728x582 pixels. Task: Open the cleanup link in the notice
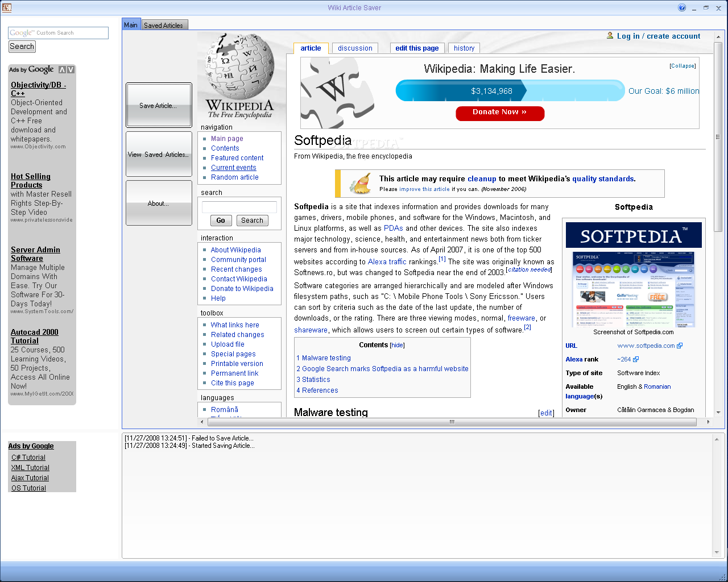[482, 179]
